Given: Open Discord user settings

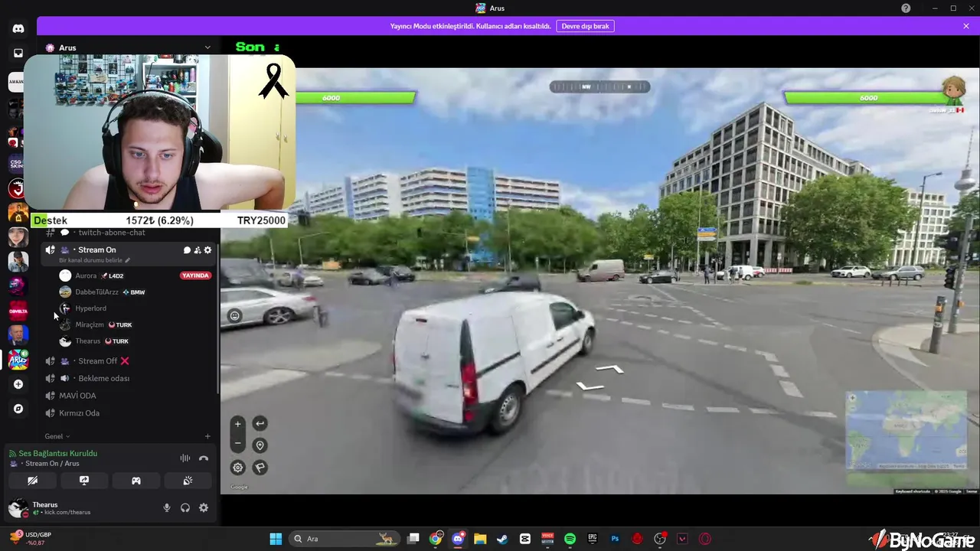Looking at the screenshot, I should pos(204,507).
